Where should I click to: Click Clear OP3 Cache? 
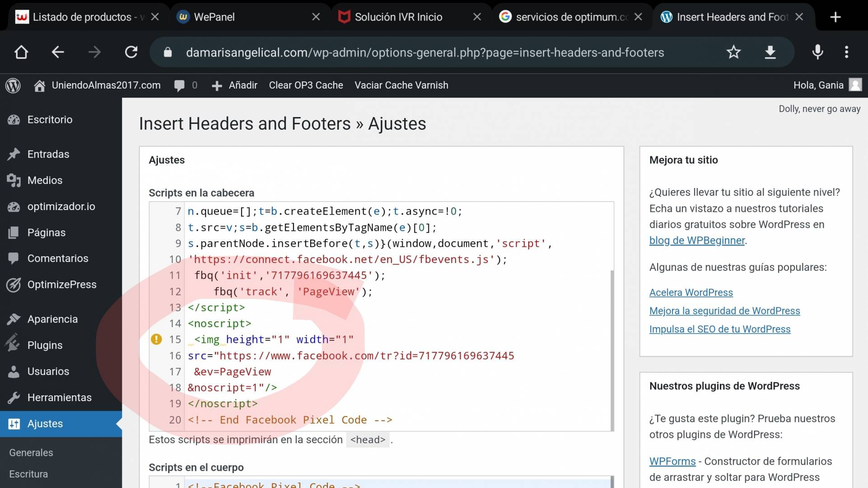pyautogui.click(x=306, y=85)
